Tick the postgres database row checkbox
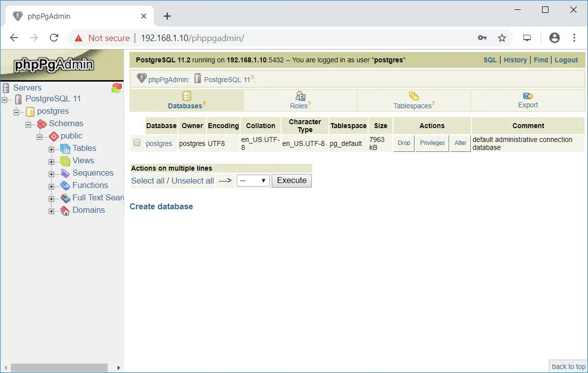This screenshot has height=373, width=588. click(x=137, y=142)
